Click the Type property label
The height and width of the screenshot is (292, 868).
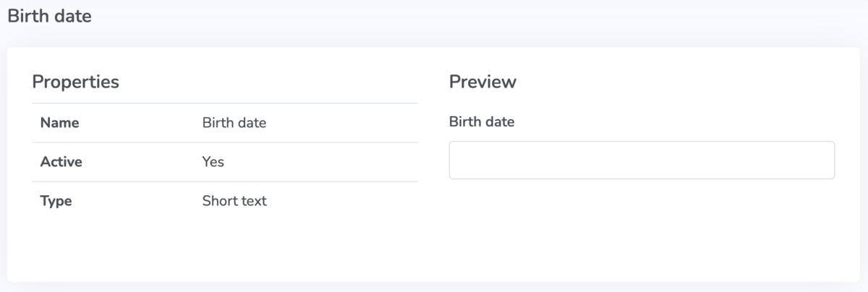(x=56, y=201)
